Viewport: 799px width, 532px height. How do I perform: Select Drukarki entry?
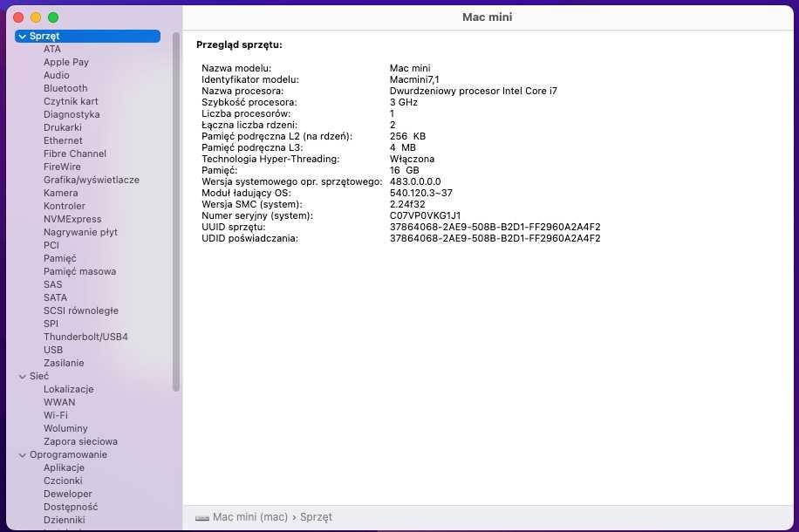coord(62,127)
